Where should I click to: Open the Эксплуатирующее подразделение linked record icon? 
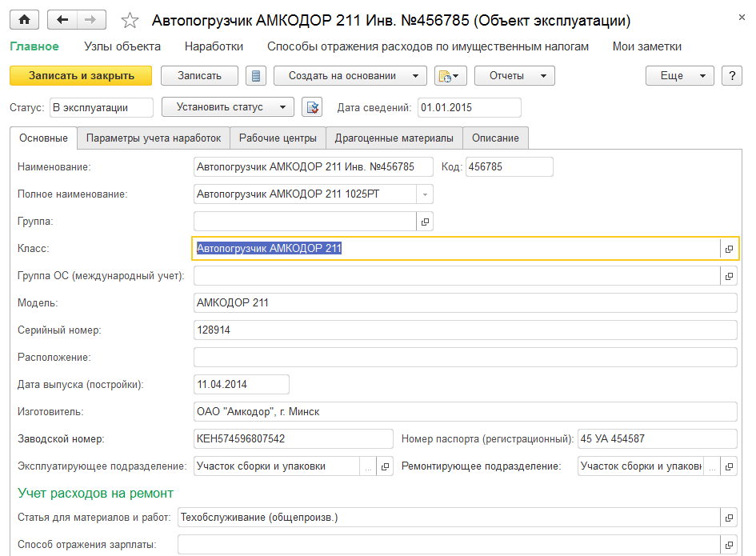pos(384,466)
